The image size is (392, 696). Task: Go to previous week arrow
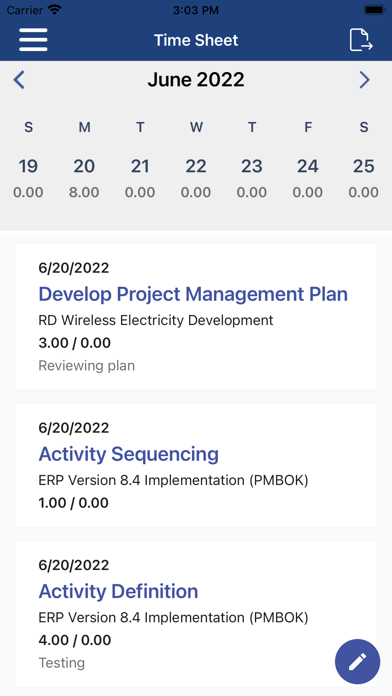[x=19, y=80]
